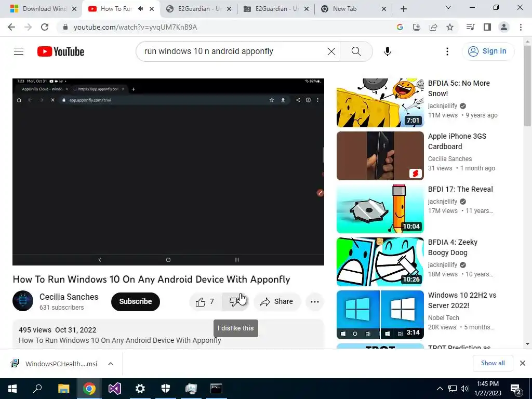This screenshot has width=532, height=399.
Task: View site information lock icon
Action: click(65, 27)
